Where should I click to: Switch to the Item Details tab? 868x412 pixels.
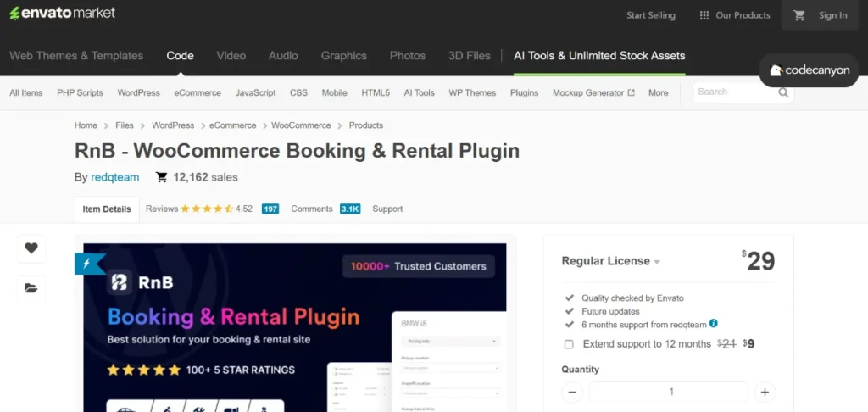pyautogui.click(x=107, y=209)
